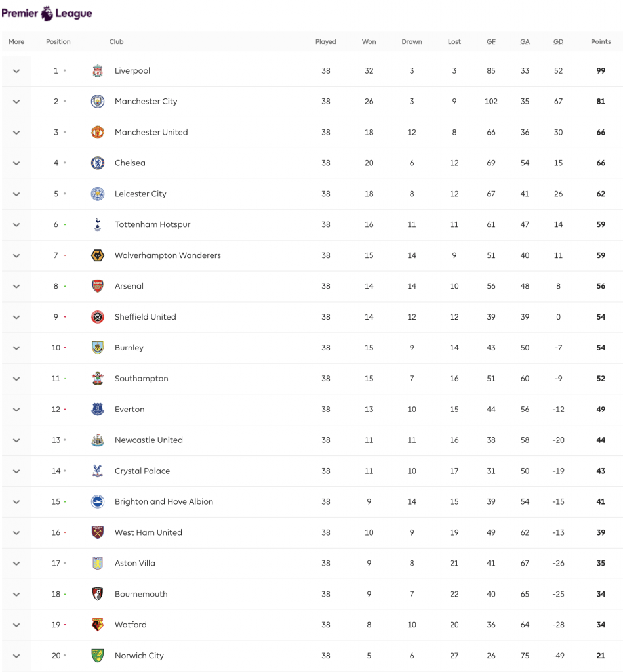The width and height of the screenshot is (623, 672).
Task: Expand the Everton row chevron
Action: point(16,409)
